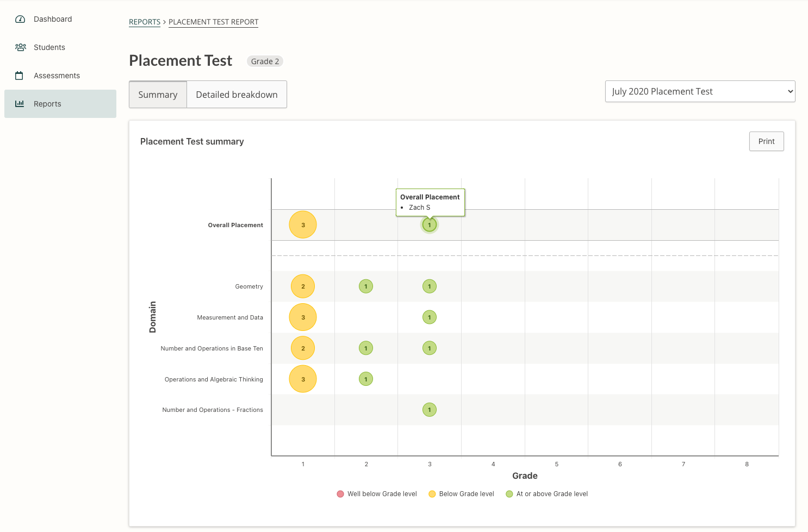The width and height of the screenshot is (808, 532).
Task: Click the green At or above Grade level dot
Action: [509, 493]
